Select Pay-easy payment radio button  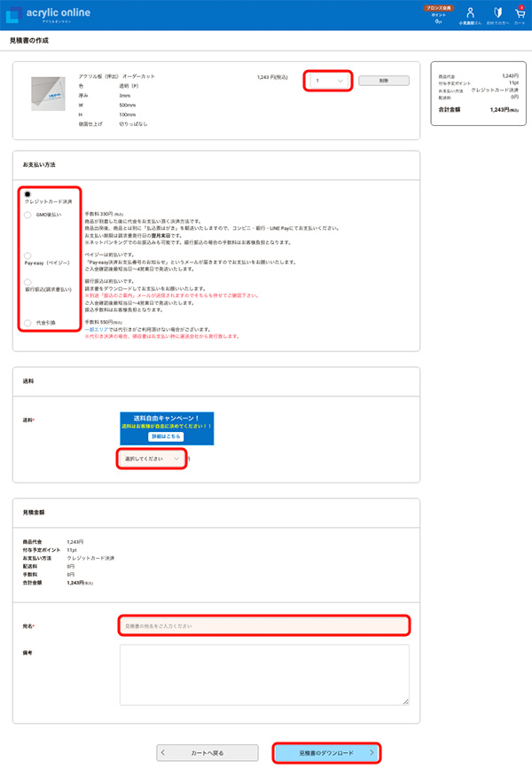27,255
